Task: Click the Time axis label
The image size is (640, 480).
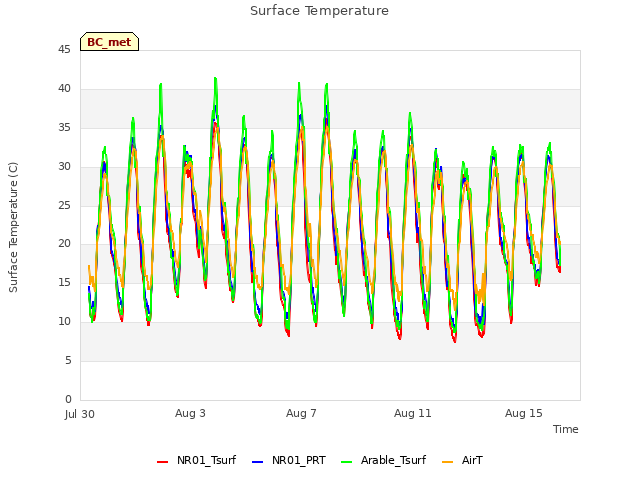Action: click(566, 429)
